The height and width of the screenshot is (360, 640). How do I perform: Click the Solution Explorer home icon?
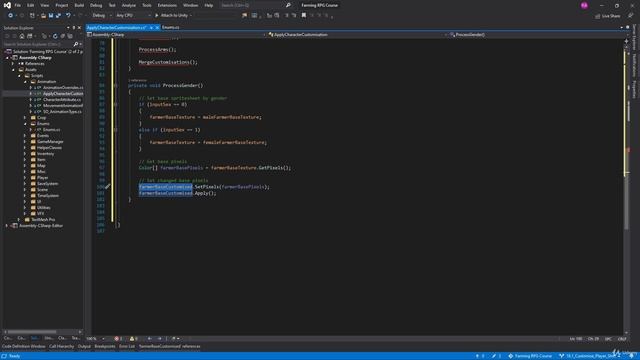click(x=22, y=36)
